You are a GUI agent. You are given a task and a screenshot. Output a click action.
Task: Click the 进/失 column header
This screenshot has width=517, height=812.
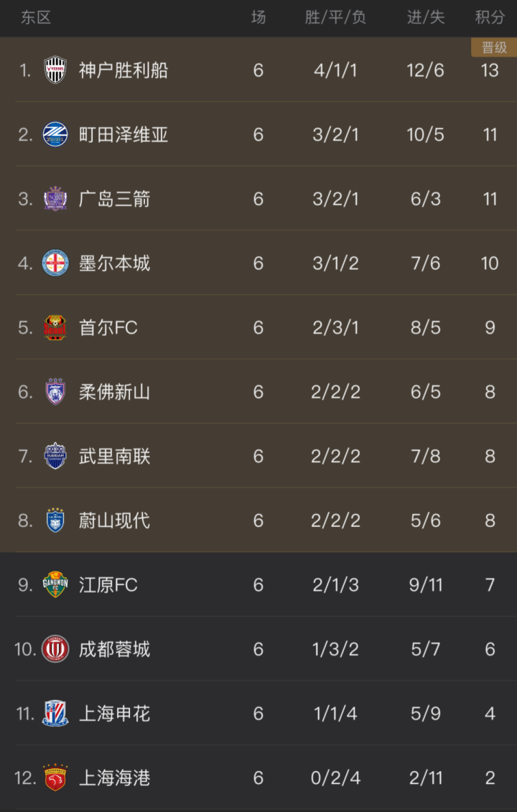click(426, 18)
